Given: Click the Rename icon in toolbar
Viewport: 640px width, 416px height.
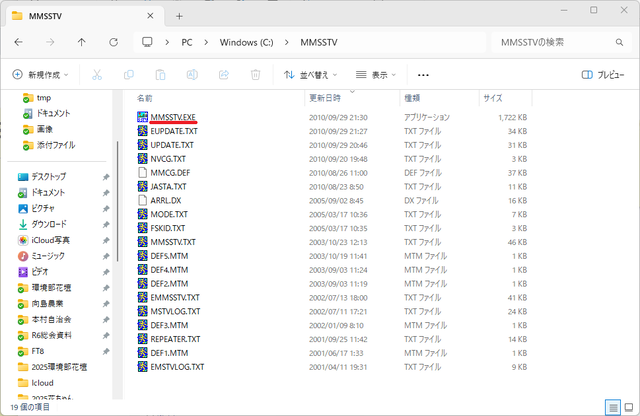Looking at the screenshot, I should coord(192,75).
